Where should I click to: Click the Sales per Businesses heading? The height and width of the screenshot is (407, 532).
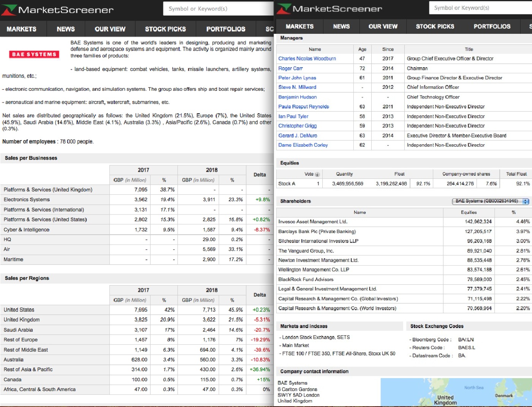point(31,158)
